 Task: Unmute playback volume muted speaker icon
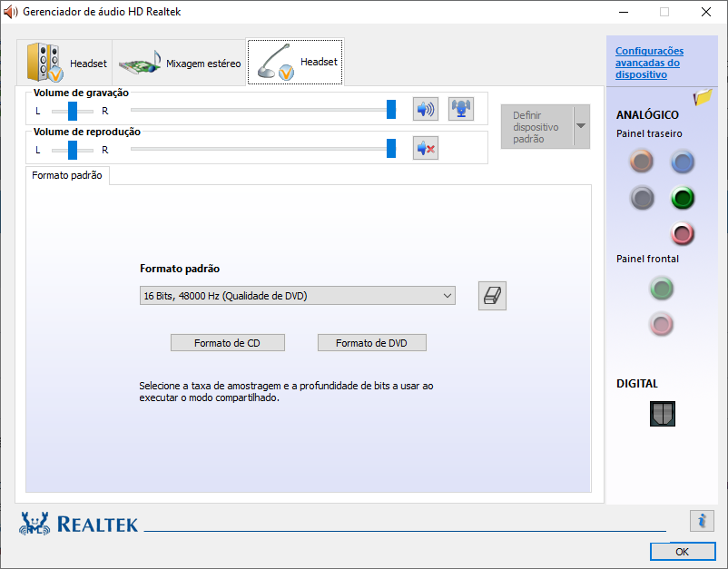click(426, 149)
